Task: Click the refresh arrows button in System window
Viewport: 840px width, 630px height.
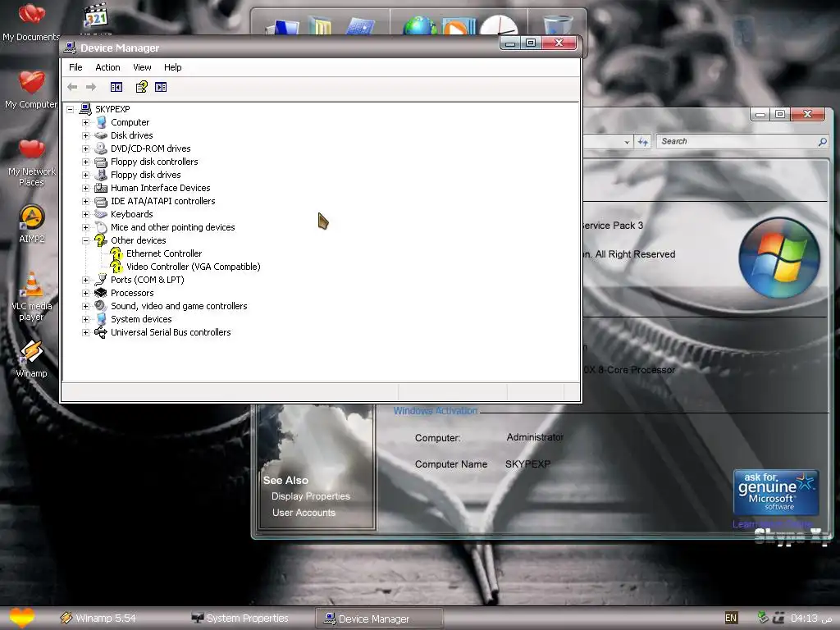Action: 643,141
